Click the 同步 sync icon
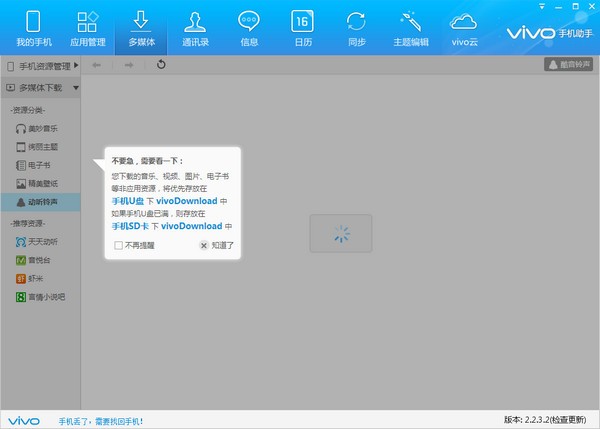600x429 pixels. (355, 28)
